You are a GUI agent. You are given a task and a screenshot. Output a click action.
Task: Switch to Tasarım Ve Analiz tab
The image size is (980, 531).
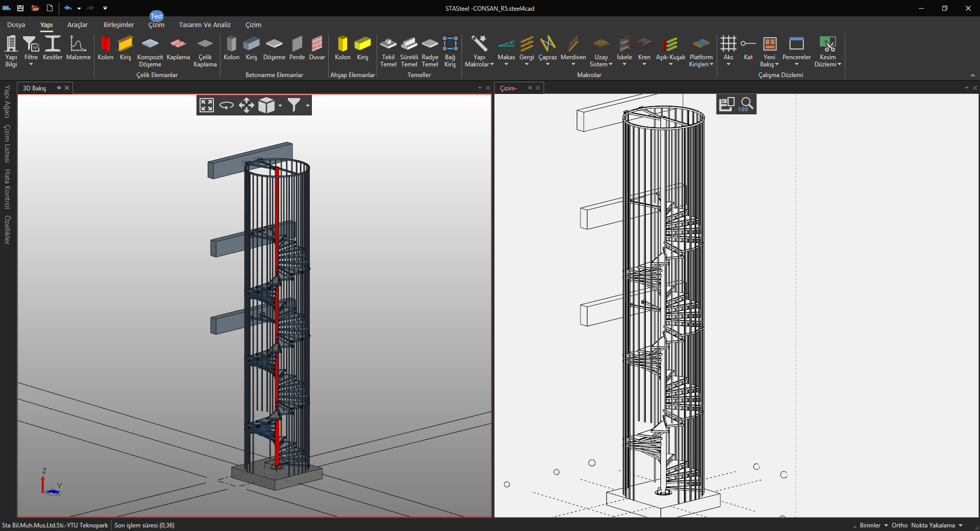[205, 25]
